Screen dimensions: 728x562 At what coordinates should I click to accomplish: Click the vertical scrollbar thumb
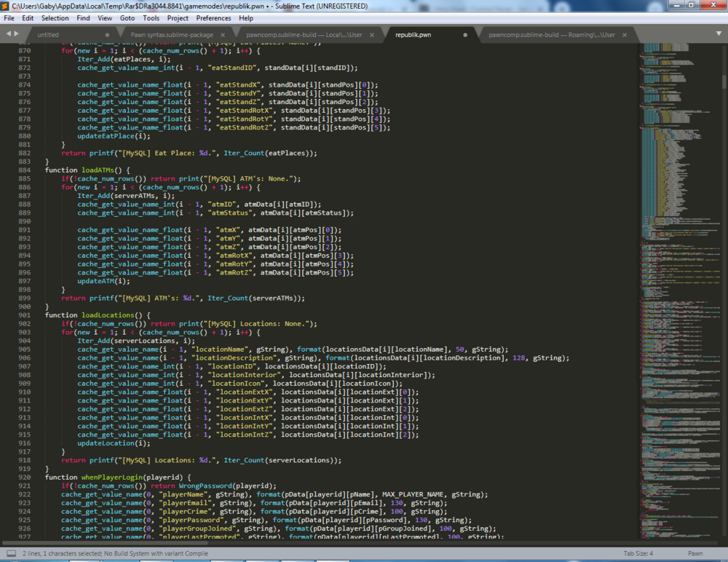(x=724, y=82)
